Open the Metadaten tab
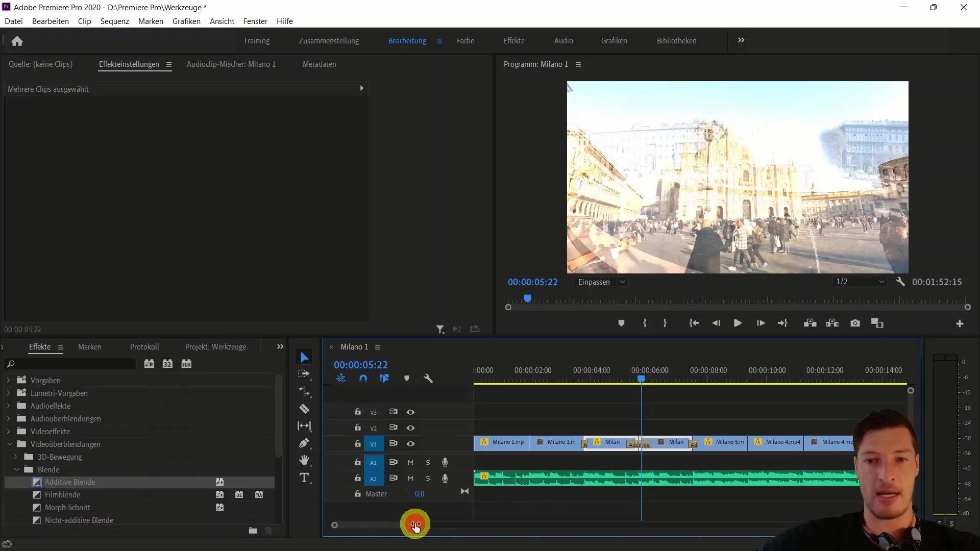Screen dimensions: 980x551 [x=319, y=64]
